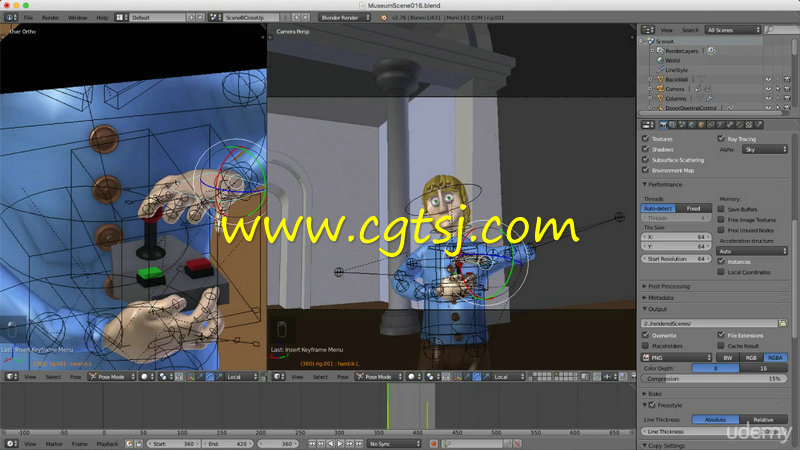Select the RGB color mode button
This screenshot has height=450, width=800.
tap(751, 358)
